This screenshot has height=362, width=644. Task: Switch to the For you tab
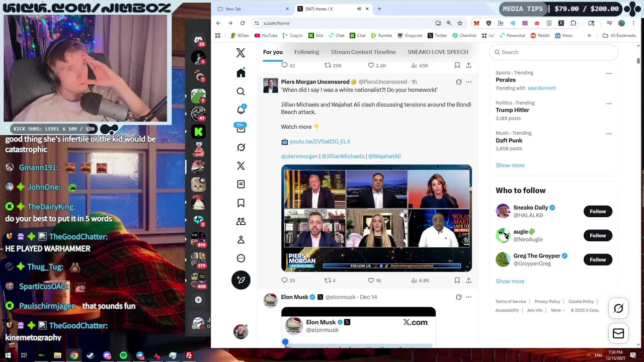pyautogui.click(x=273, y=52)
